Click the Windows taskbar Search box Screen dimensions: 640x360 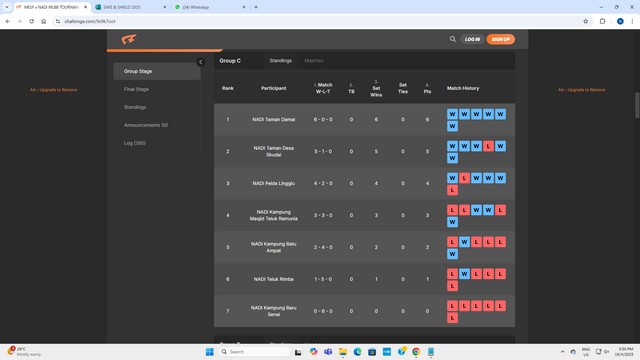(255, 352)
